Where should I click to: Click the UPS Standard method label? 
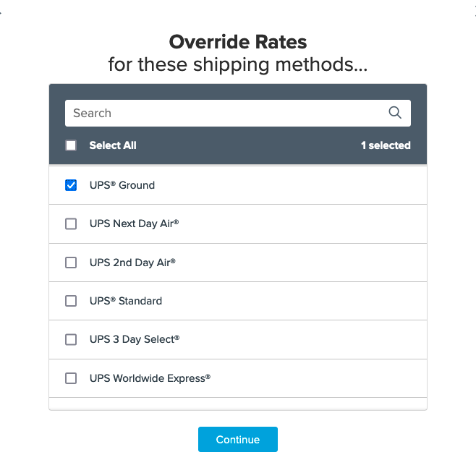126,301
